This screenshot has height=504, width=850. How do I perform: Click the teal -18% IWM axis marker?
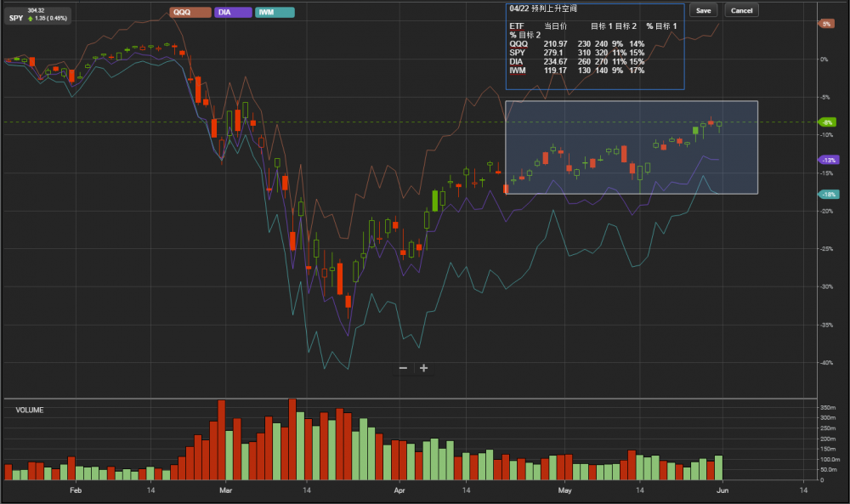[827, 195]
